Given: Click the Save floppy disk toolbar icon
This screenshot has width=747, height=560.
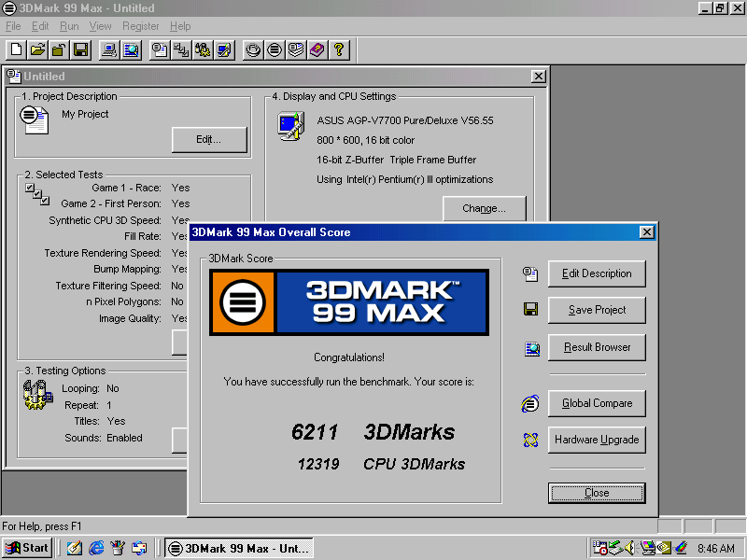Looking at the screenshot, I should [x=80, y=49].
